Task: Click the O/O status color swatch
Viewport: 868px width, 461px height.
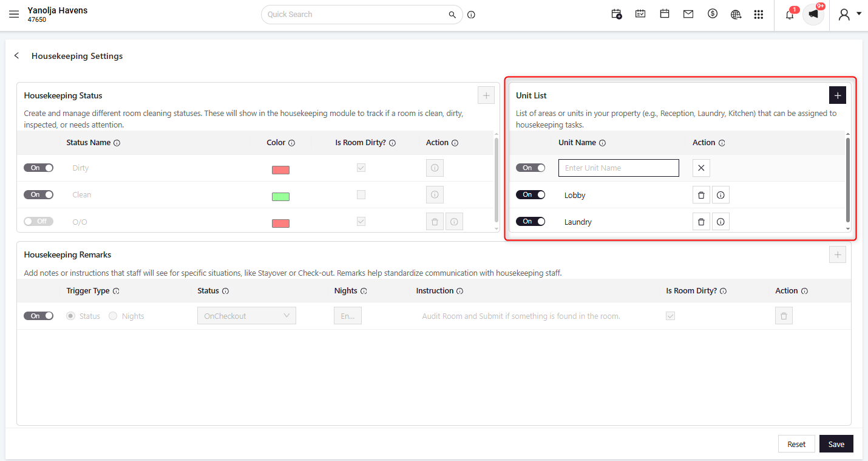Action: pos(280,224)
